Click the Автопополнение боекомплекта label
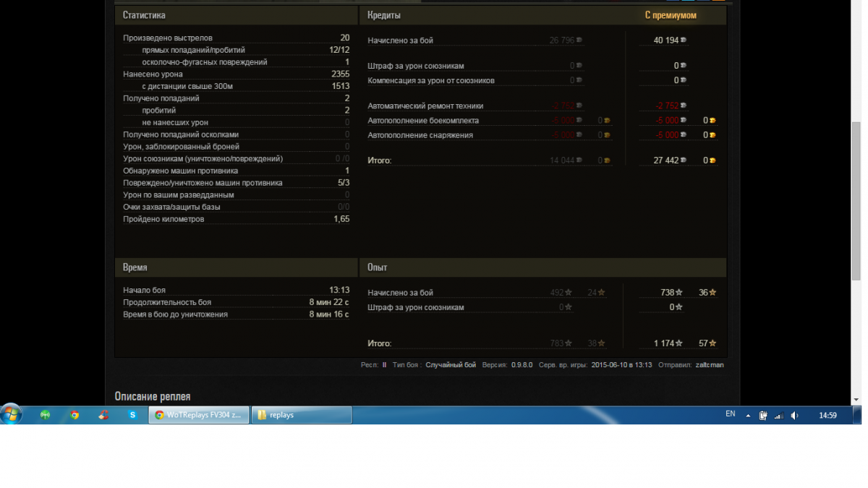This screenshot has width=868, height=488. coord(423,121)
